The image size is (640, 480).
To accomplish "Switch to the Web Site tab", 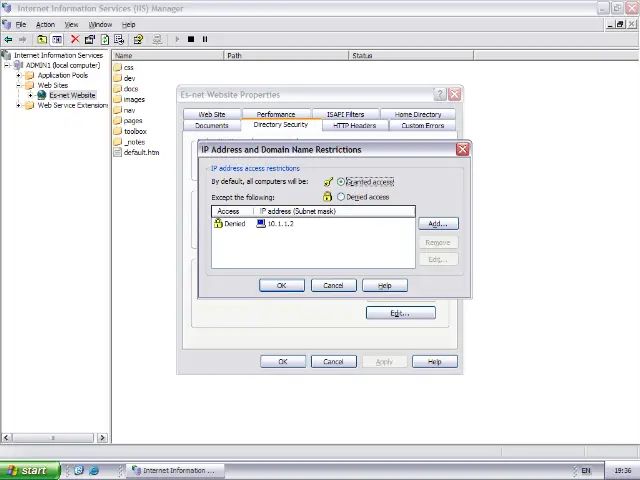I will 212,114.
